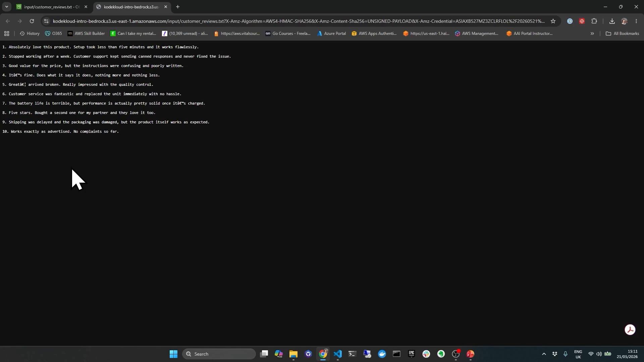Go back to previous page
This screenshot has height=362, width=644.
click(x=8, y=21)
